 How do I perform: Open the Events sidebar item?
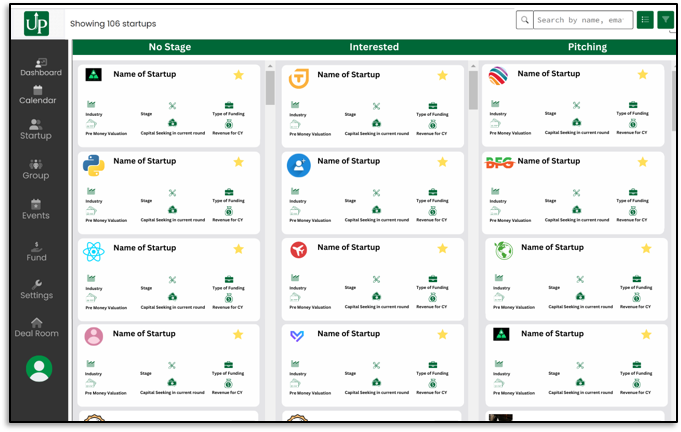pos(36,210)
